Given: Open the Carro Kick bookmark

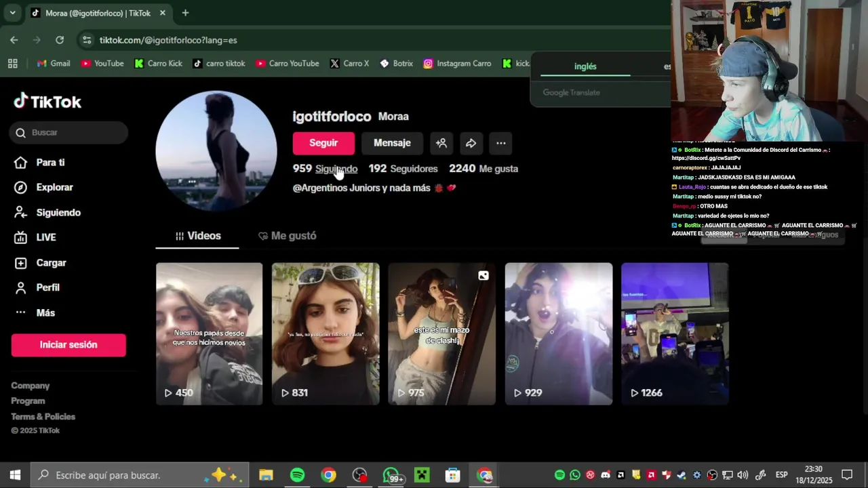Looking at the screenshot, I should point(158,64).
